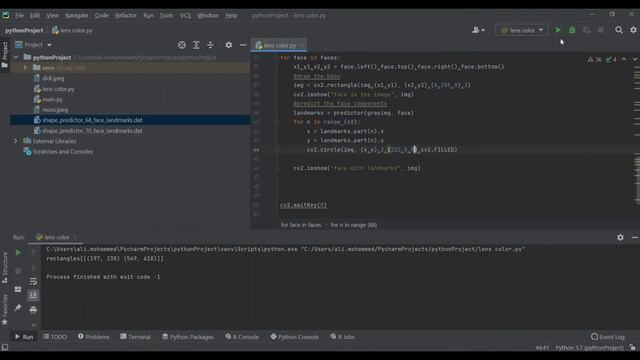Open the Structure sidebar tool window

tap(5, 267)
